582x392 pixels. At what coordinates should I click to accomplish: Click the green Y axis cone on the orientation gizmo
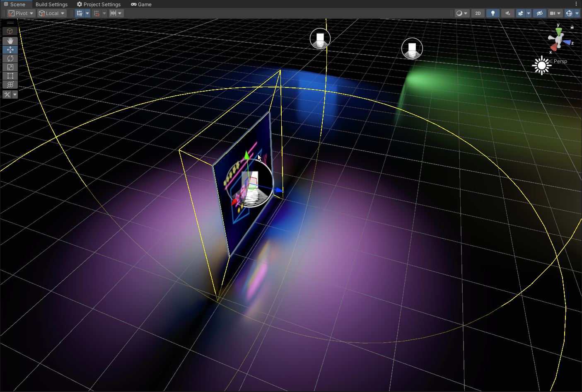point(559,31)
